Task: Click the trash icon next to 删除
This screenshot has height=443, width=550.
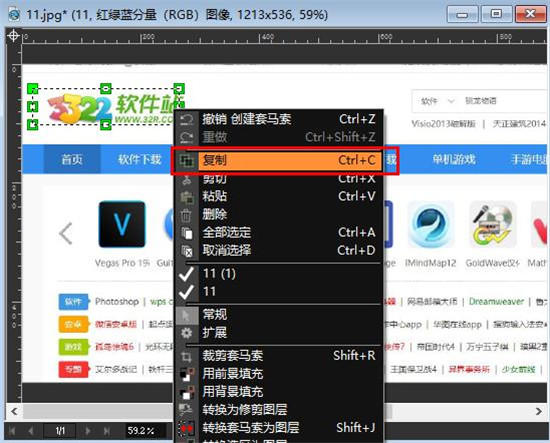Action: (x=186, y=215)
